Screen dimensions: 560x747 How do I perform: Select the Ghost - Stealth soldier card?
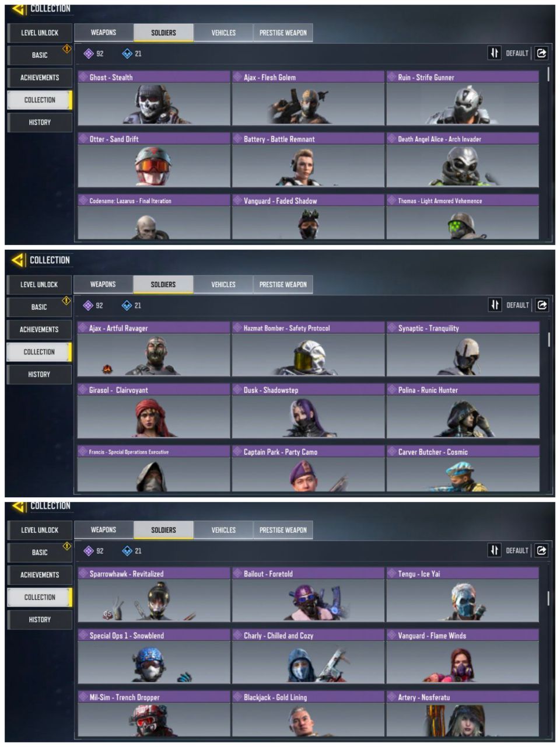click(154, 98)
